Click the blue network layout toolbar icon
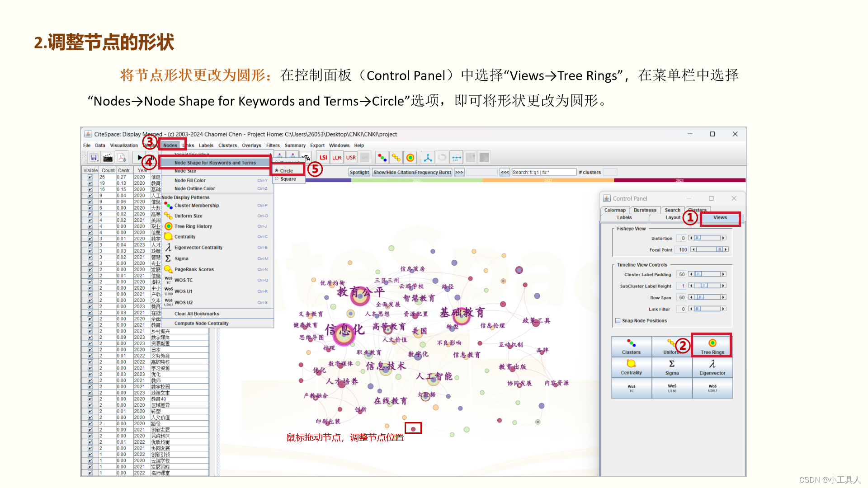This screenshot has width=868, height=488. (428, 158)
